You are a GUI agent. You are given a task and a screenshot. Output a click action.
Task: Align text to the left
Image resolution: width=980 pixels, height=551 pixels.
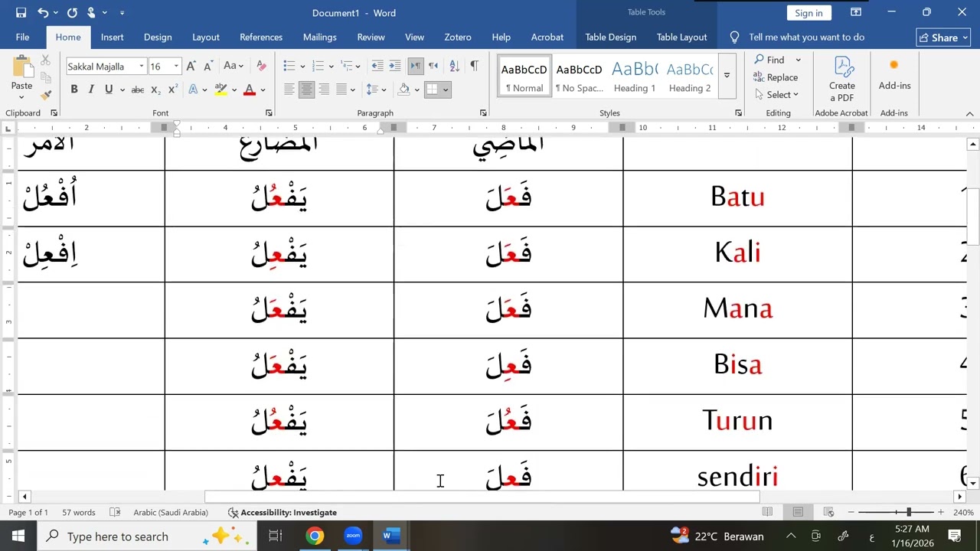click(289, 90)
